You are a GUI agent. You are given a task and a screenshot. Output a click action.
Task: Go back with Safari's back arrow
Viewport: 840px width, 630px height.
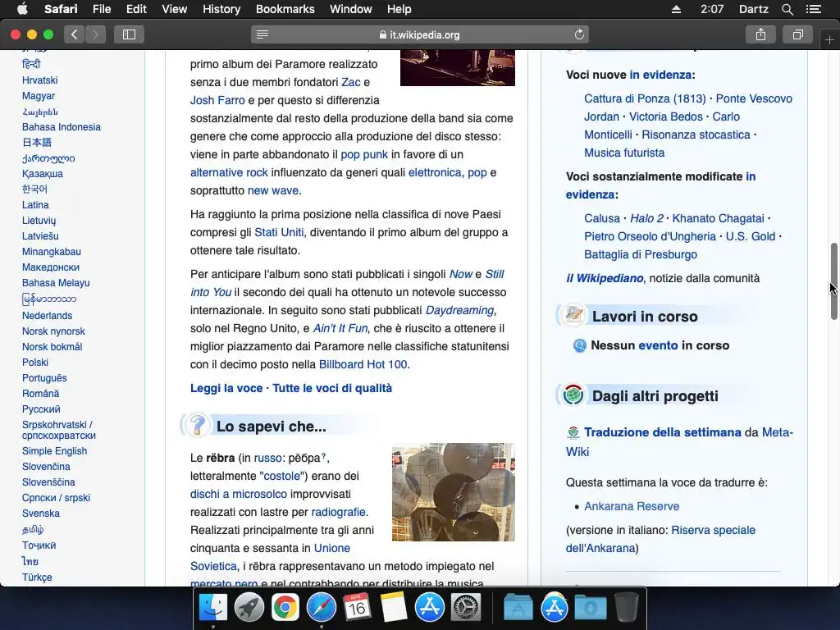pos(75,34)
